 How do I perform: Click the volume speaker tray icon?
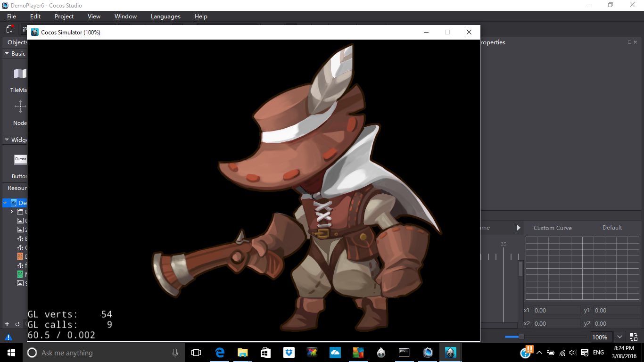[x=573, y=353]
